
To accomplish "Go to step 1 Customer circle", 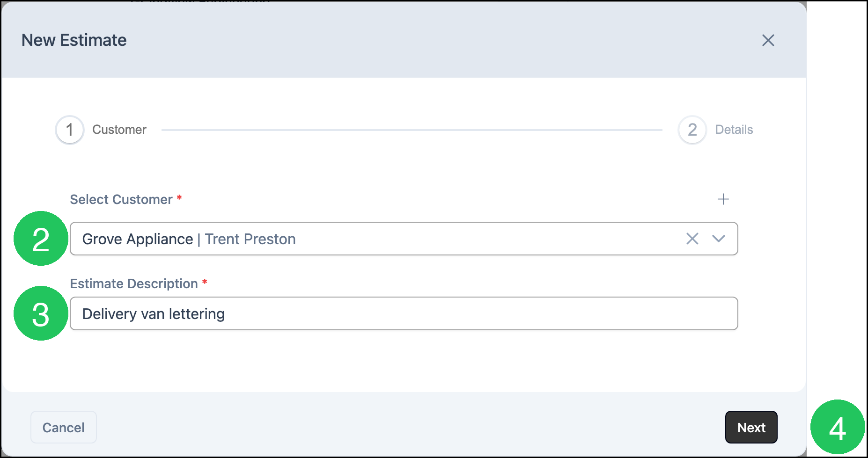I will point(70,130).
